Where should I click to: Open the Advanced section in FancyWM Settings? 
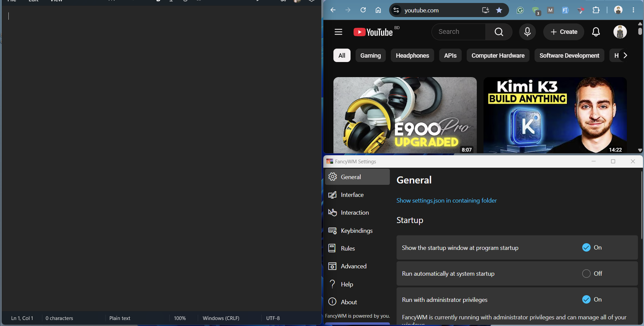[358, 266]
